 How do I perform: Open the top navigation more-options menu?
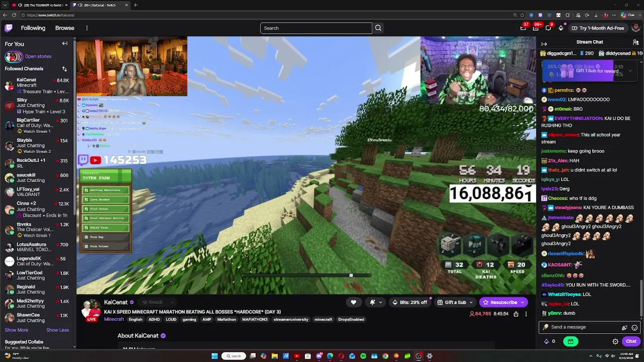[x=87, y=28]
